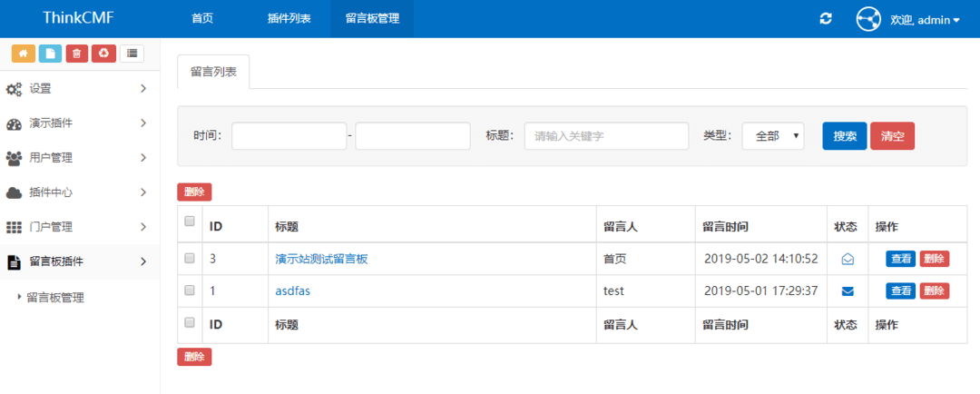This screenshot has width=980, height=394.
Task: Click the orange home icon in sidebar
Action: 23,54
